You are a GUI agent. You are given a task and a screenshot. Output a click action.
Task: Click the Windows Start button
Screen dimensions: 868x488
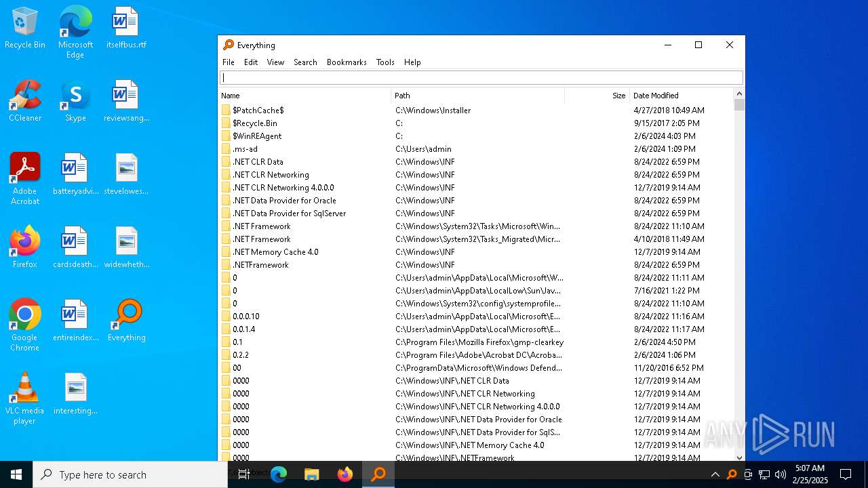16,474
